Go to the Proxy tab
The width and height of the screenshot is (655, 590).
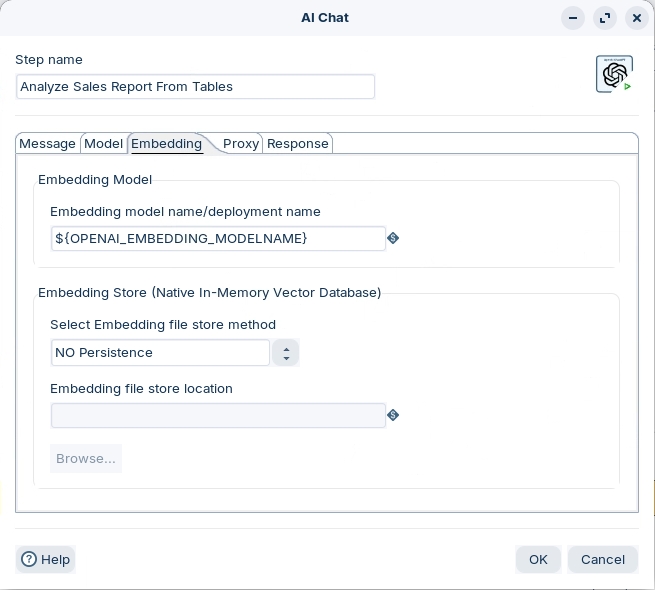[241, 144]
